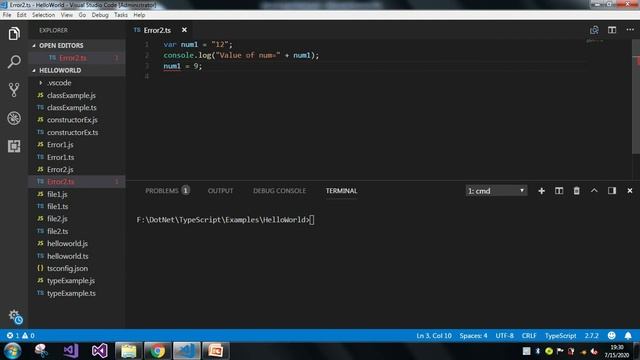
Task: Add a new terminal with plus icon
Action: point(541,191)
